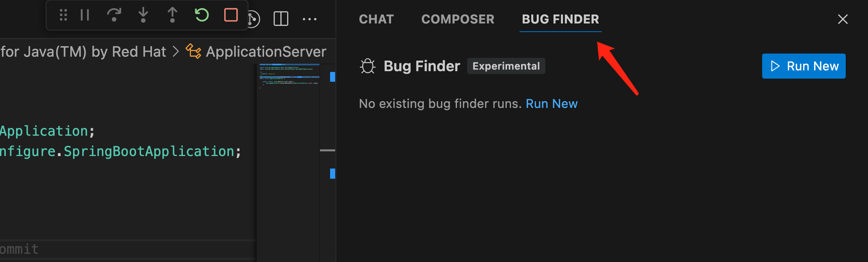The width and height of the screenshot is (868, 262).
Task: Stop debugging with red square
Action: coord(231,15)
